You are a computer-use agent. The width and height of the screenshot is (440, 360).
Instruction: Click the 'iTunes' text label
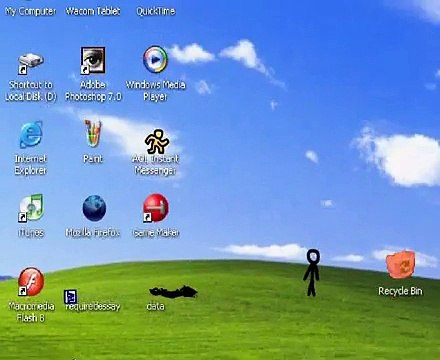coord(31,232)
